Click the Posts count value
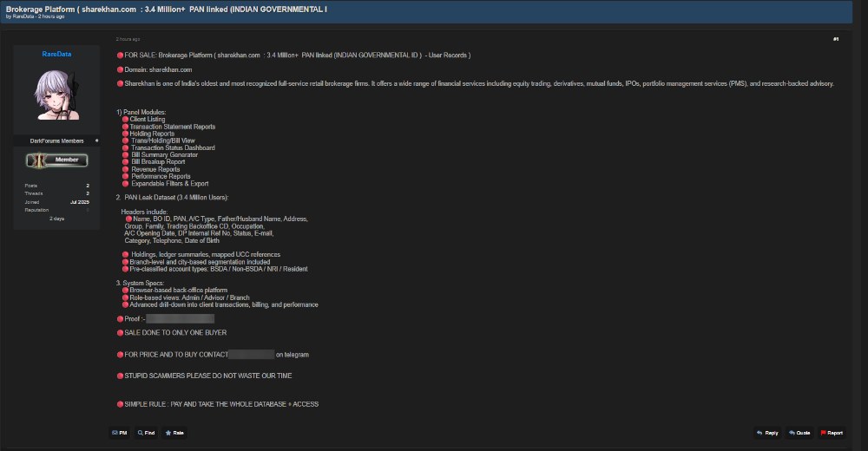Screen dimensions: 868x451 click(x=87, y=186)
